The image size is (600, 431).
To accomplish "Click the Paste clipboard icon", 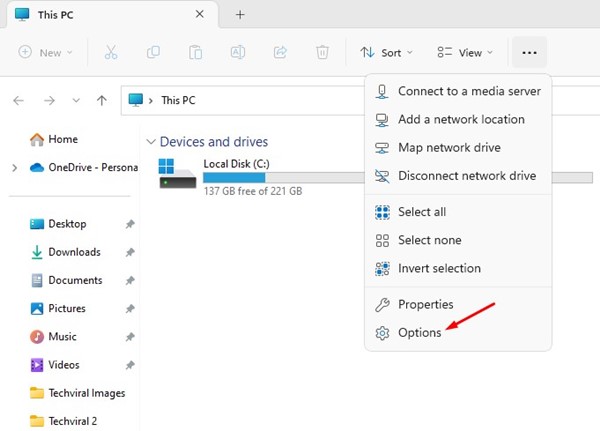I will [196, 52].
